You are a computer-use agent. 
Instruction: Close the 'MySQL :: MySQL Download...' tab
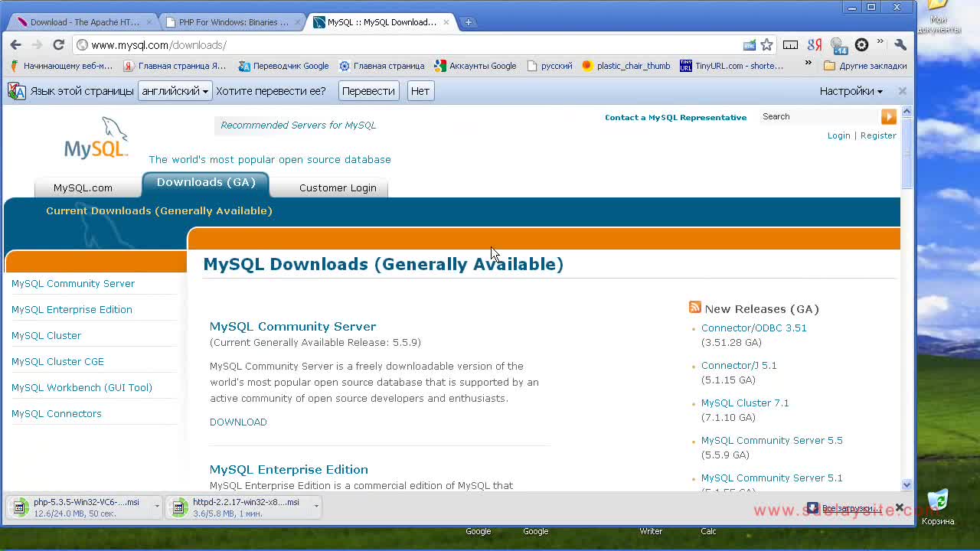coord(446,22)
